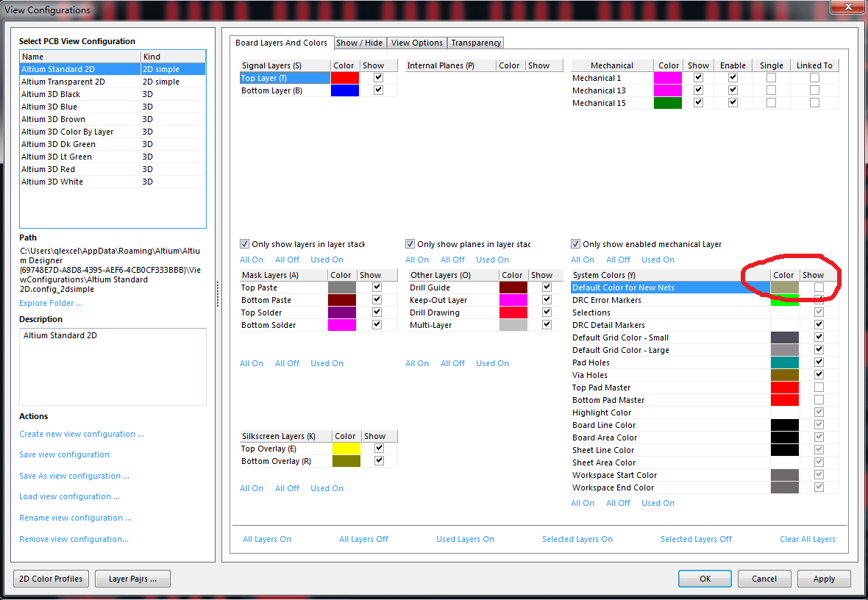The image size is (868, 600).
Task: Switch to the Show / Hide tab
Action: point(359,43)
